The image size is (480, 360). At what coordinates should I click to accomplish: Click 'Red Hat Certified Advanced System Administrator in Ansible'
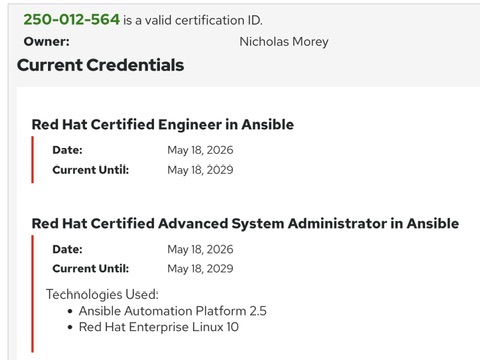[x=245, y=224]
